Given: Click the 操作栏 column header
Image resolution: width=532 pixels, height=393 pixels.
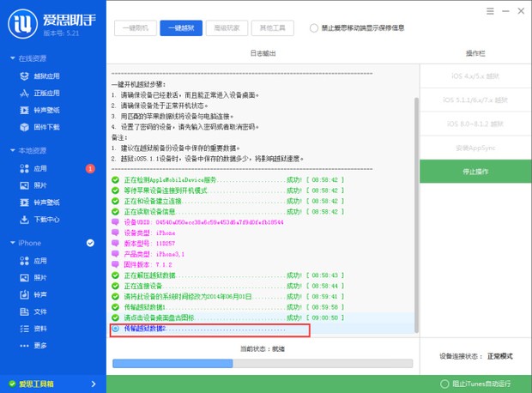Looking at the screenshot, I should click(x=475, y=53).
